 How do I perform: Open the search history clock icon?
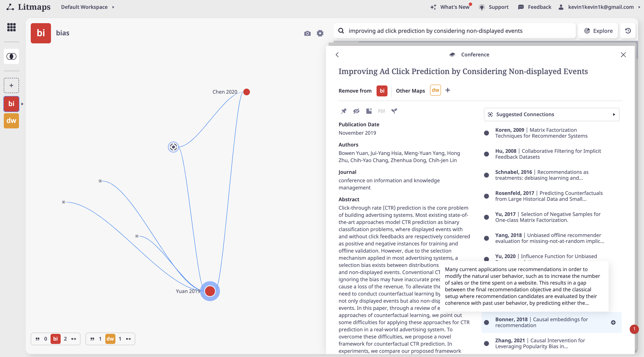pyautogui.click(x=628, y=31)
